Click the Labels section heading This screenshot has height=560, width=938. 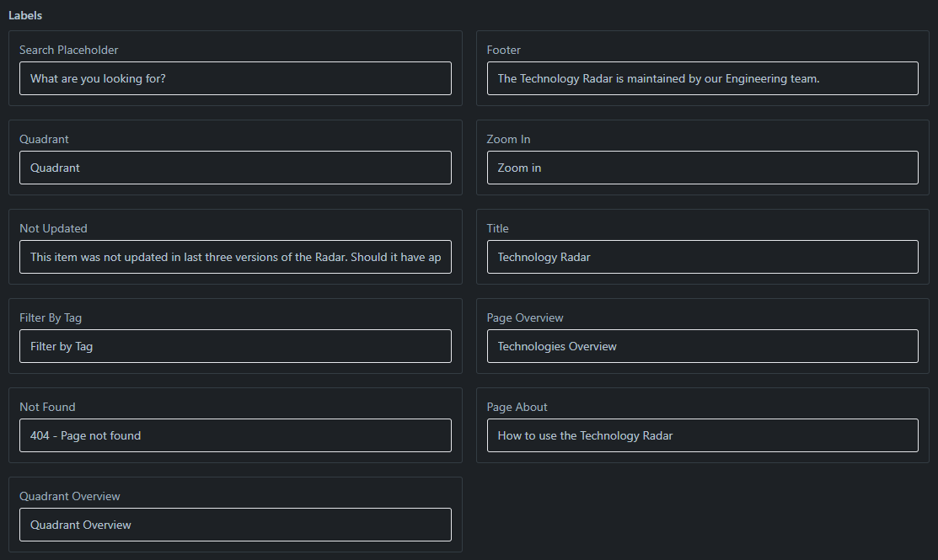tap(25, 14)
